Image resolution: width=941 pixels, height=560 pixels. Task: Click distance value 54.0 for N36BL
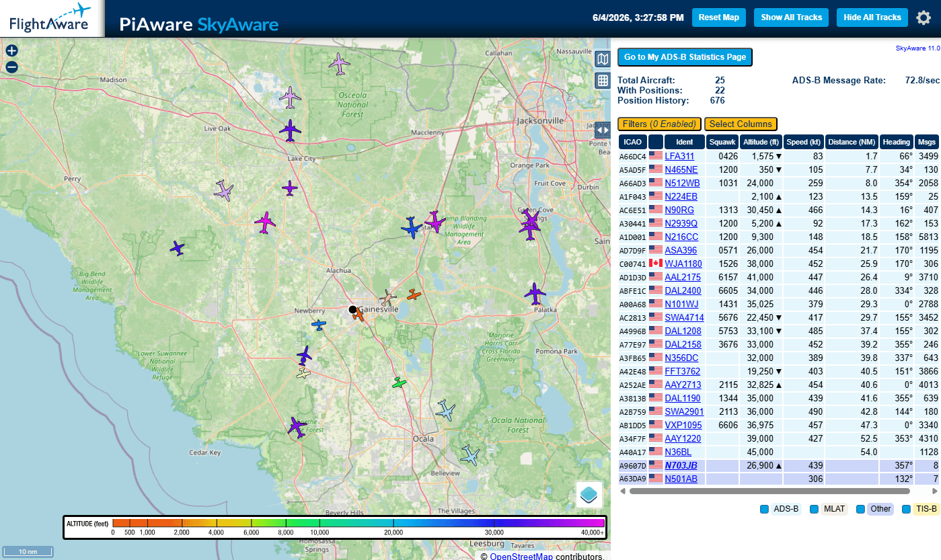point(869,452)
